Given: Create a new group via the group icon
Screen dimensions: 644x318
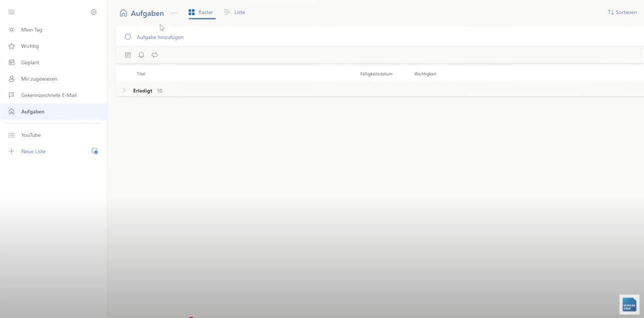Looking at the screenshot, I should pos(93,150).
